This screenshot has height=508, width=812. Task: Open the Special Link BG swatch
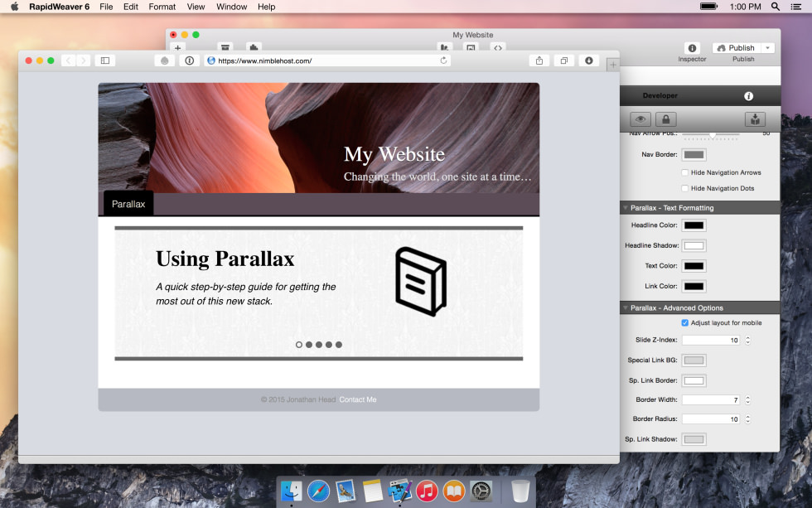pyautogui.click(x=694, y=360)
